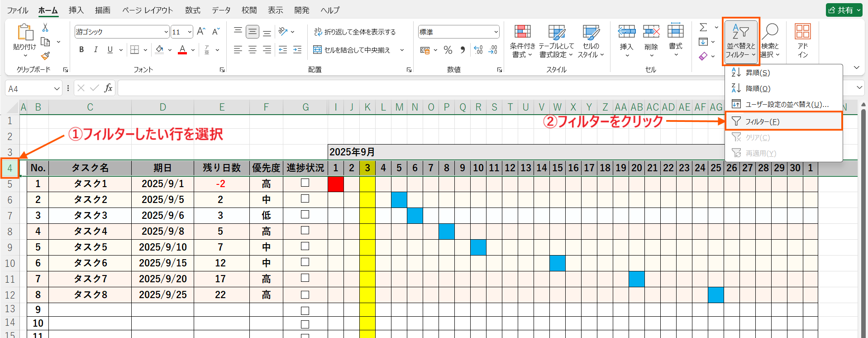This screenshot has height=338, width=868.
Task: Click 折り返して全体を表示する wrap text button
Action: coord(355,32)
